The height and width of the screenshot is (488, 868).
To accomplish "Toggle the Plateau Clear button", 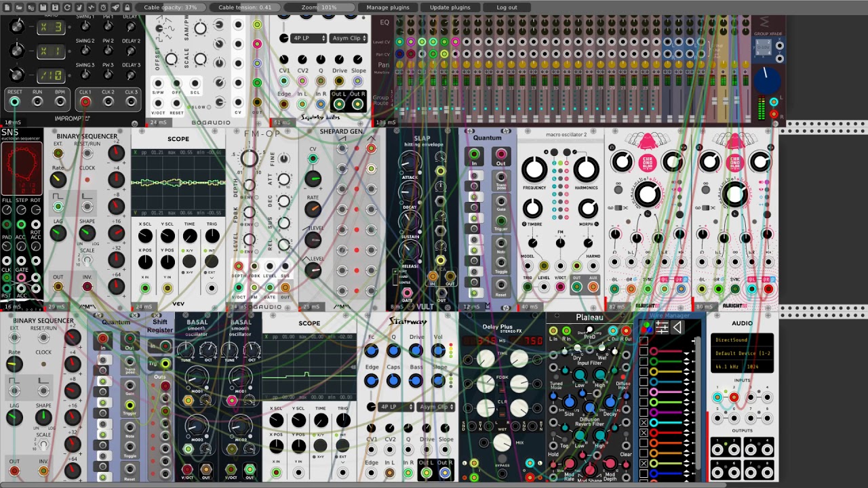I will pyautogui.click(x=626, y=434).
